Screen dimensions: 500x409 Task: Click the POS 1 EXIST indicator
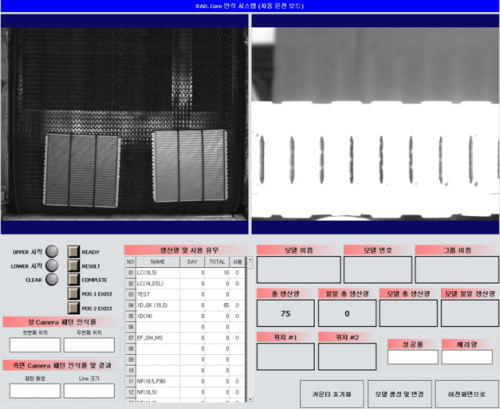point(73,294)
